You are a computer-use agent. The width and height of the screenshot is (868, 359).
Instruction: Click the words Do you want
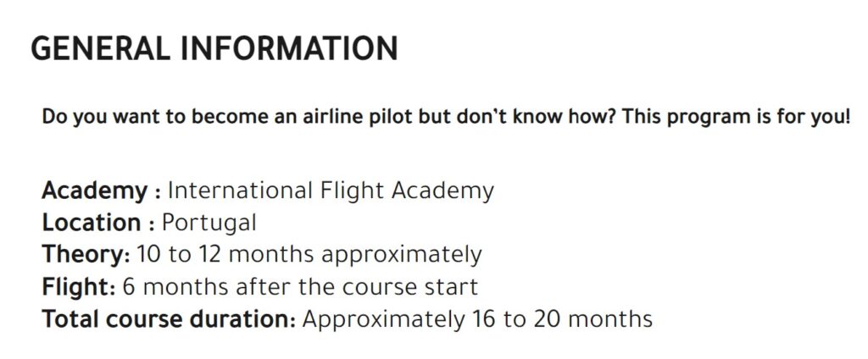point(89,119)
